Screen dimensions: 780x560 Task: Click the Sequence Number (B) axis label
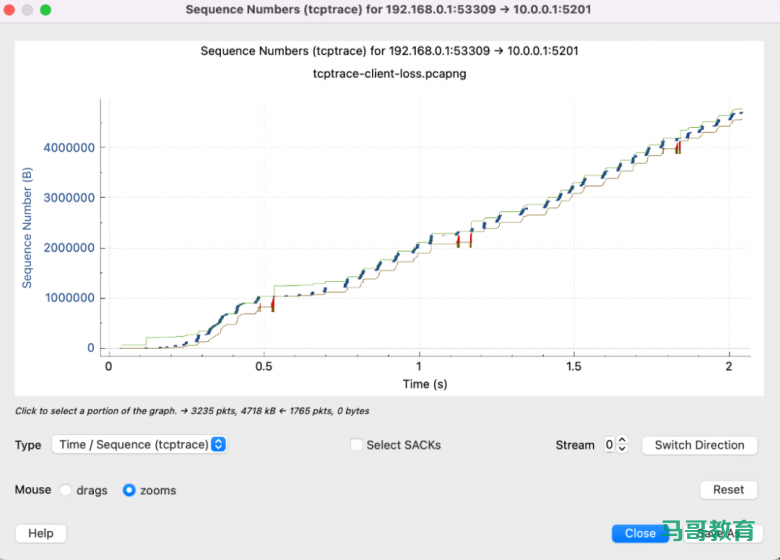pos(27,228)
